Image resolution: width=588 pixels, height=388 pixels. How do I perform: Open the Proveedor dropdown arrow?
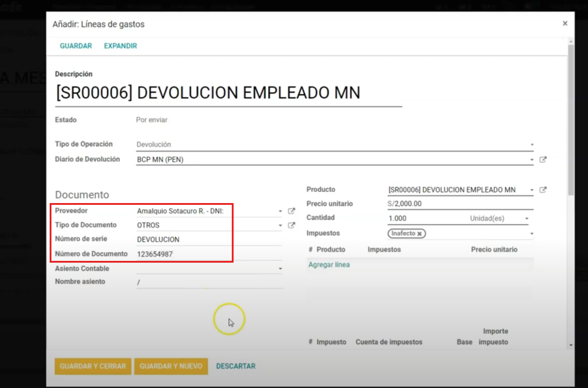pos(280,211)
